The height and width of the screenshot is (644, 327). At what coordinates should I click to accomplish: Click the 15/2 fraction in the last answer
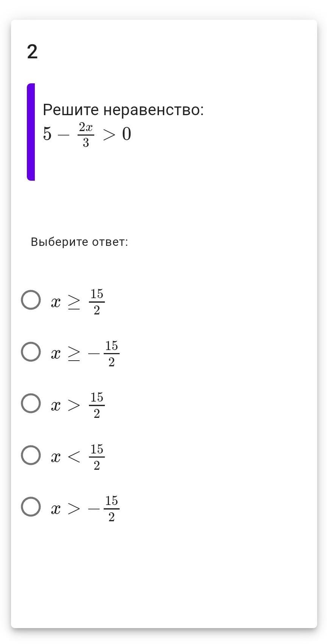pyautogui.click(x=111, y=509)
